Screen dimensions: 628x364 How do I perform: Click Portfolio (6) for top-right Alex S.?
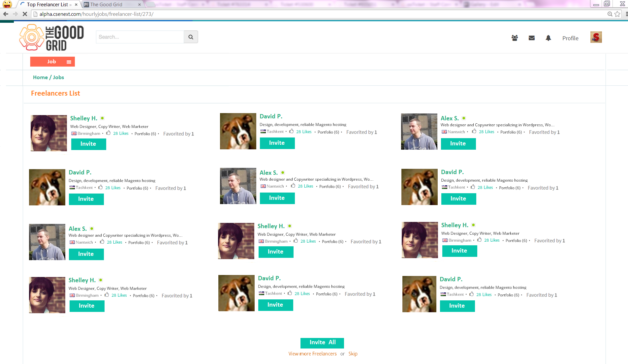click(511, 132)
